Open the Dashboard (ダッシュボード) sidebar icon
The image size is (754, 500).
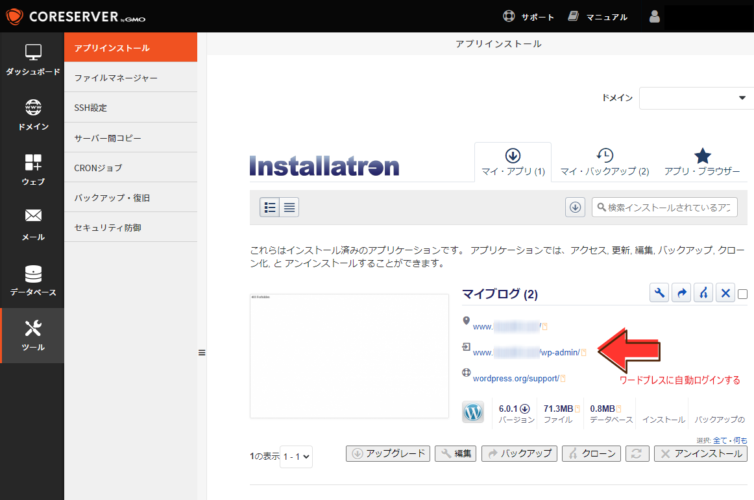pos(33,60)
